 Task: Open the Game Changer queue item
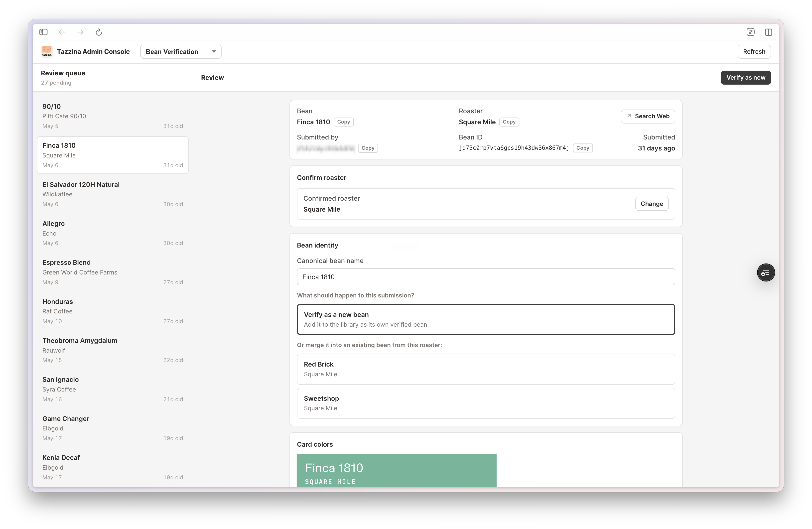click(113, 428)
